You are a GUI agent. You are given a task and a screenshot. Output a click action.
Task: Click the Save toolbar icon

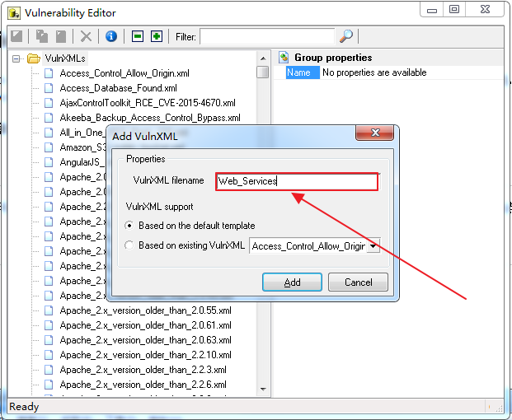(x=16, y=36)
